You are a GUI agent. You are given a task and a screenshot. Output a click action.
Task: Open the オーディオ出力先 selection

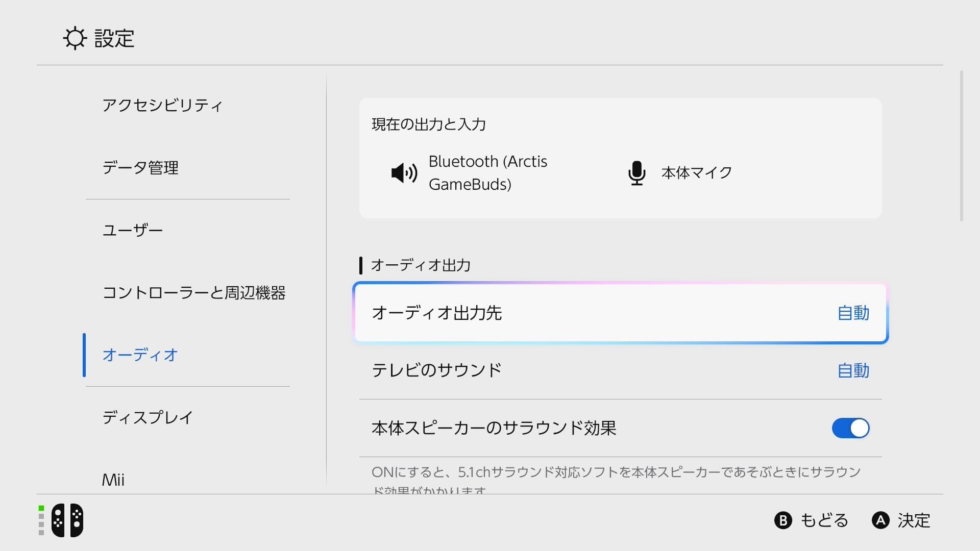tap(620, 314)
